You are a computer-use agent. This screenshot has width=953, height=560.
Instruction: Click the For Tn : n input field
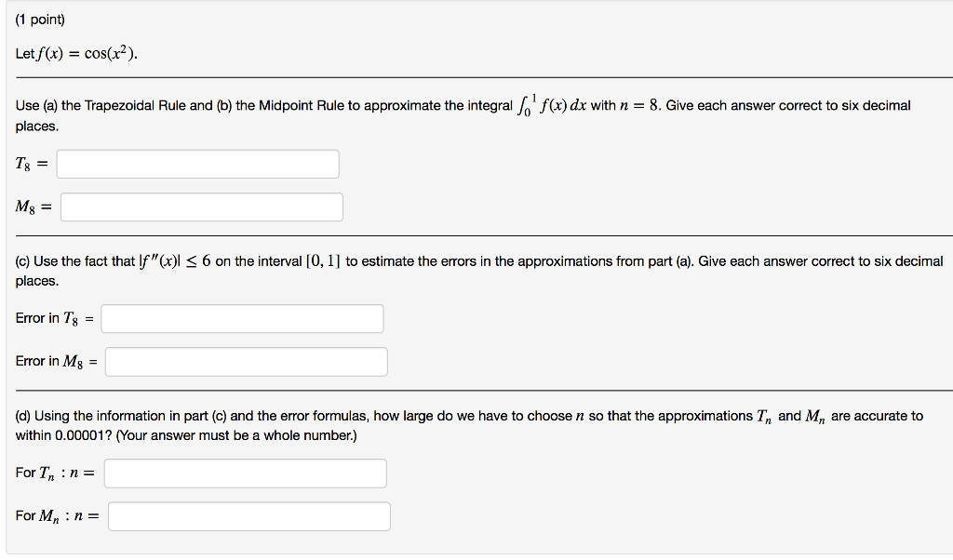pyautogui.click(x=246, y=473)
